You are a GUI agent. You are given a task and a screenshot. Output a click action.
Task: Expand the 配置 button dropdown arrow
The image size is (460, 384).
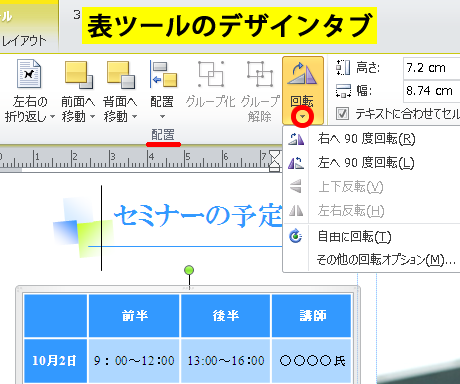point(162,117)
